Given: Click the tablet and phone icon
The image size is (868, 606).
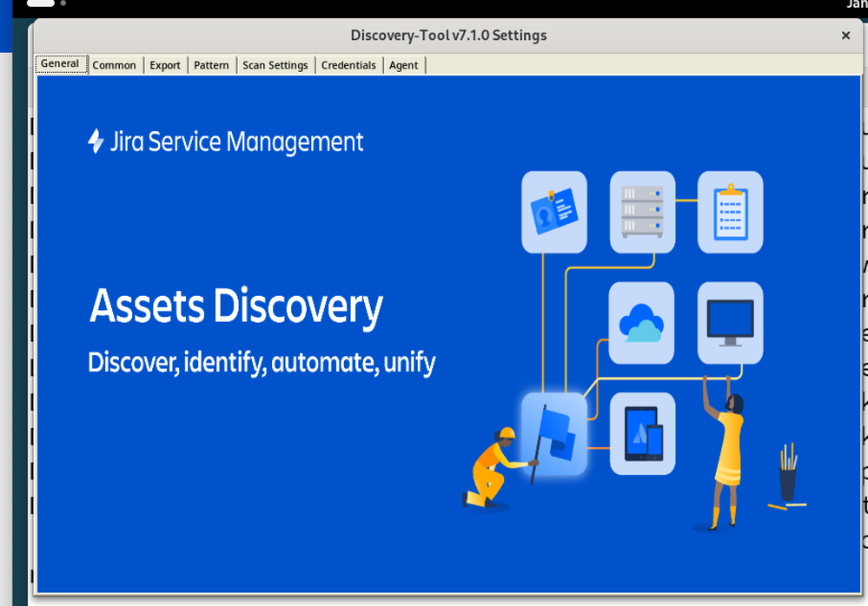Looking at the screenshot, I should click(642, 434).
